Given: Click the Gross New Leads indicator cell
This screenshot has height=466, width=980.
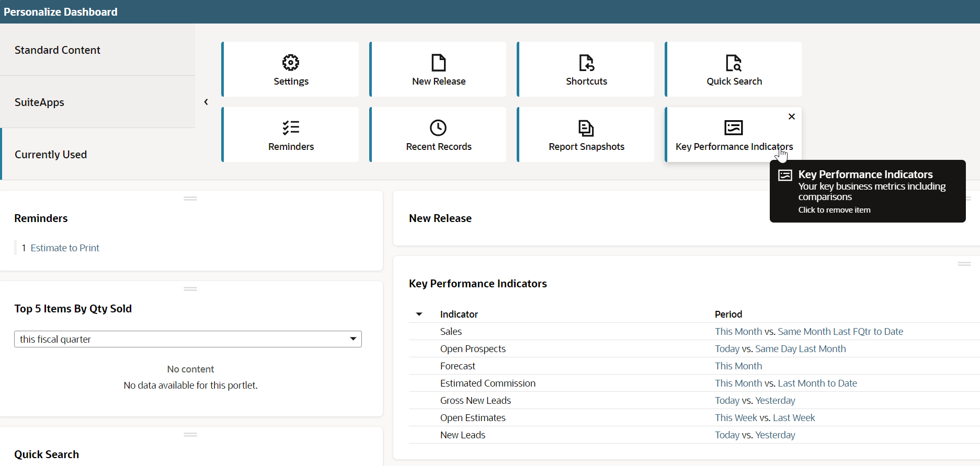Looking at the screenshot, I should point(475,401).
